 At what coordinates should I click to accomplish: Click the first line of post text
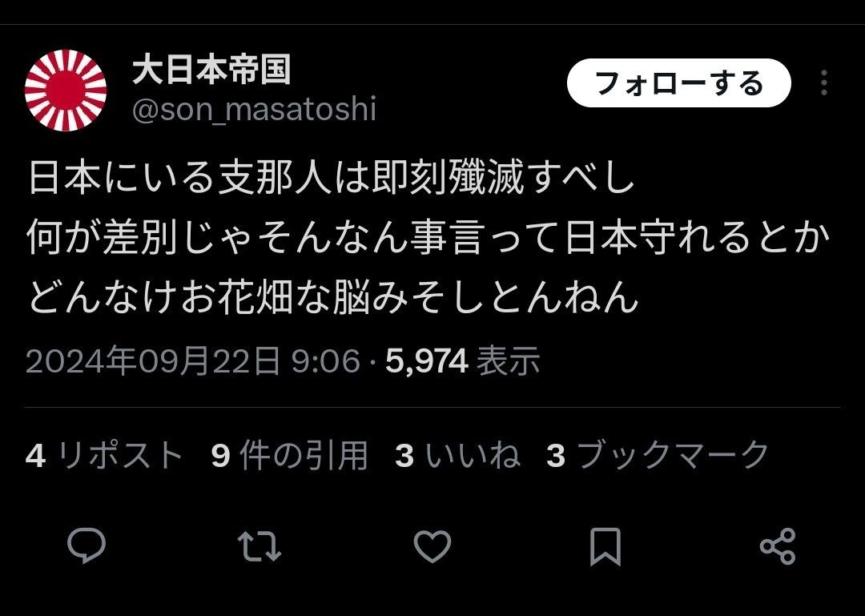(332, 179)
